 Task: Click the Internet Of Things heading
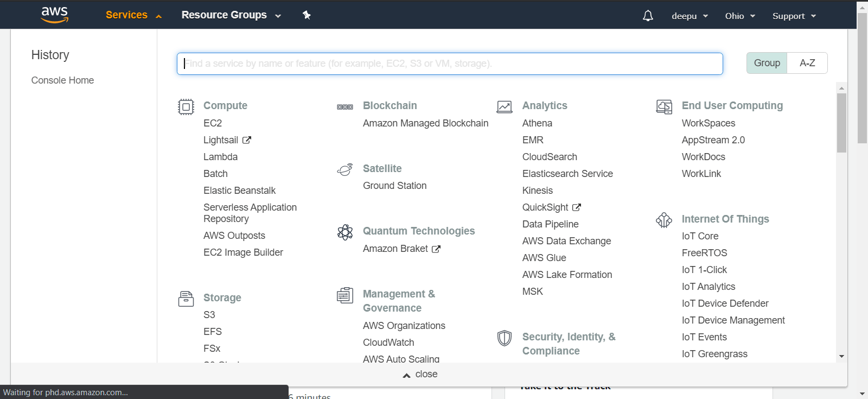(725, 219)
